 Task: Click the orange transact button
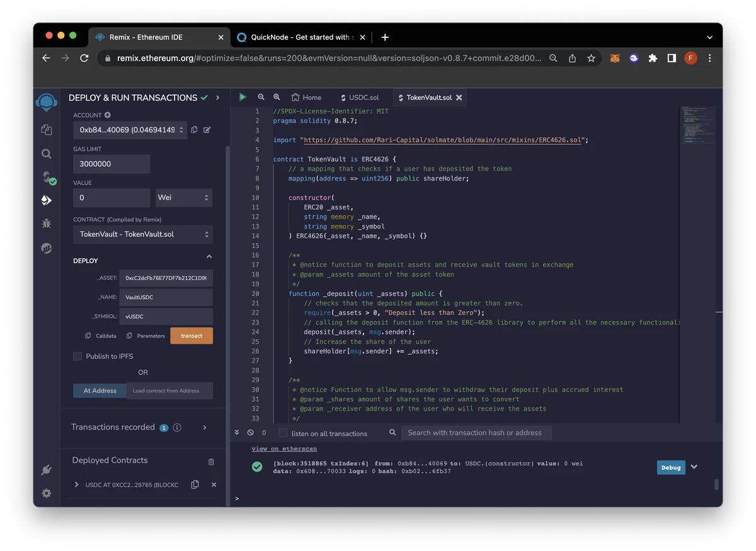(x=192, y=336)
